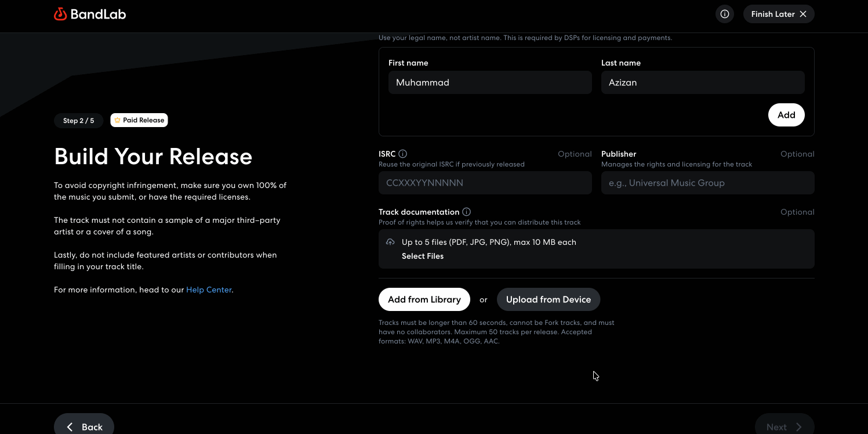Click the 'Manages the rights and licensing' text
The image size is (868, 434).
pos(677,164)
